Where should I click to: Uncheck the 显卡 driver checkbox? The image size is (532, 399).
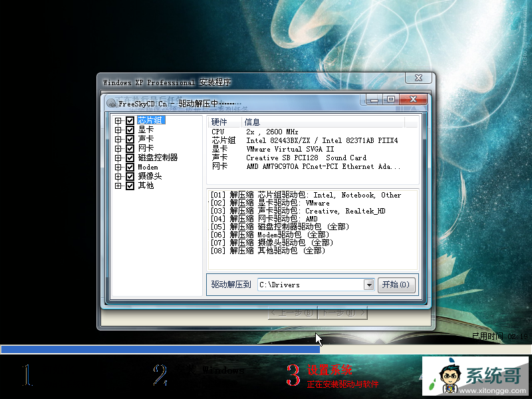(x=130, y=130)
